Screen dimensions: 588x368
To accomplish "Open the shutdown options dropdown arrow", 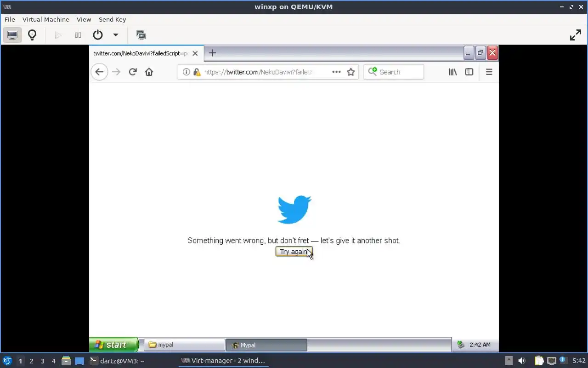I will point(116,35).
